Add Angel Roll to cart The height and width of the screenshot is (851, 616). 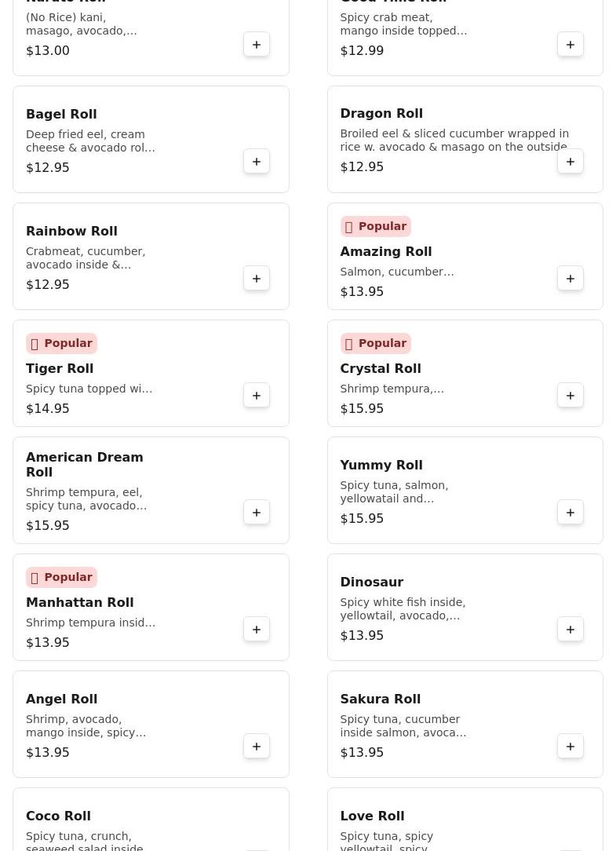[x=257, y=747]
